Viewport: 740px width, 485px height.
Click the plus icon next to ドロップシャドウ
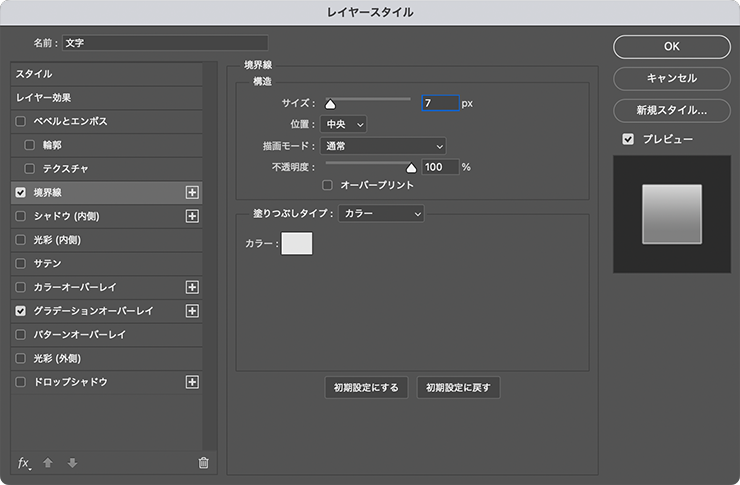click(193, 382)
